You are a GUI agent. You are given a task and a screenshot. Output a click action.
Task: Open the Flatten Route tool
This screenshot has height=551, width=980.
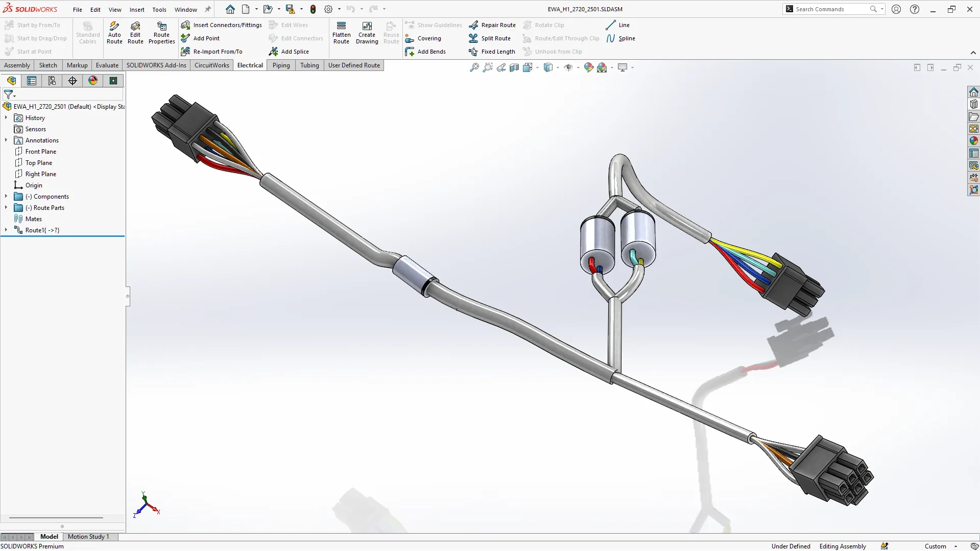(x=341, y=32)
